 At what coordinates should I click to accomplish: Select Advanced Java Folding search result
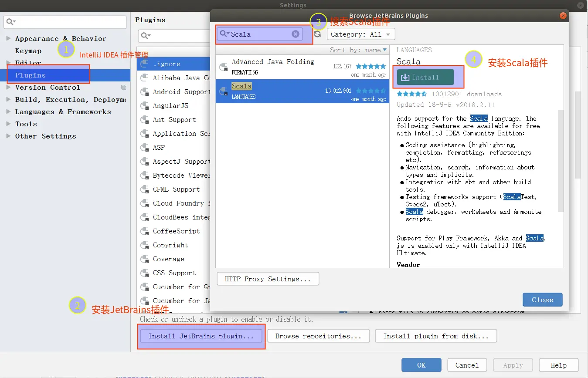point(302,67)
